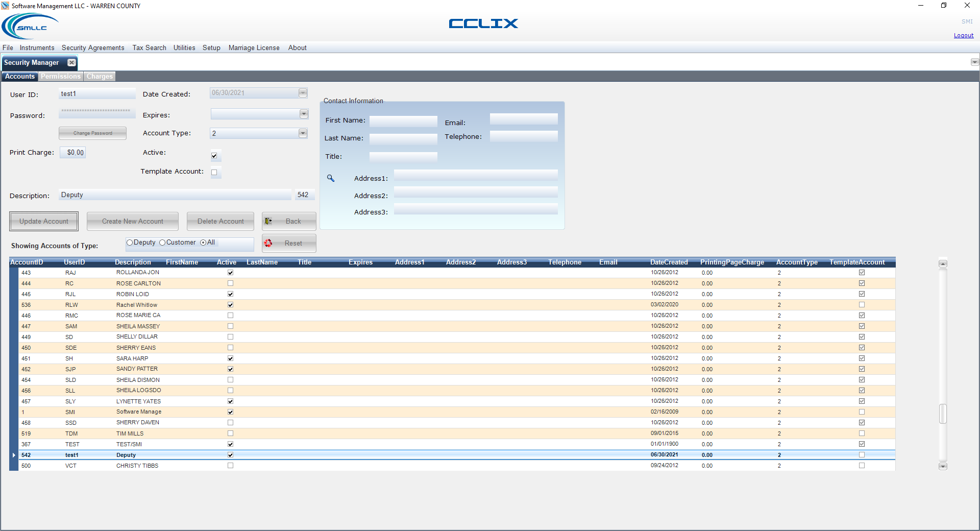Viewport: 980px width, 531px height.
Task: Click the SMLLC logo
Action: 31,27
